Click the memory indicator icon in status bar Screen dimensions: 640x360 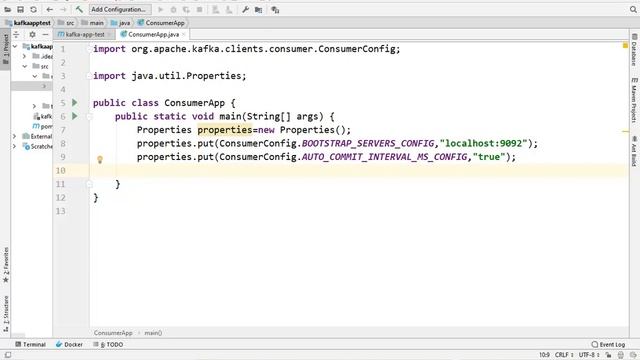pos(633,355)
